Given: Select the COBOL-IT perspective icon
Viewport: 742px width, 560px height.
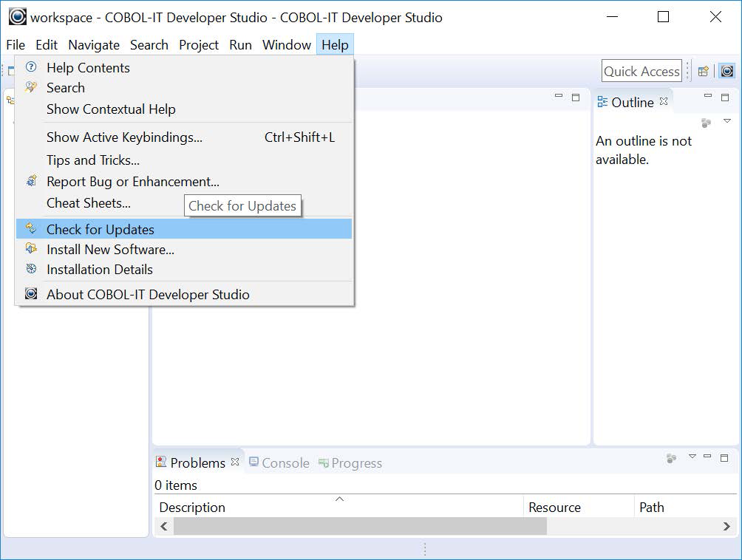Looking at the screenshot, I should (727, 71).
